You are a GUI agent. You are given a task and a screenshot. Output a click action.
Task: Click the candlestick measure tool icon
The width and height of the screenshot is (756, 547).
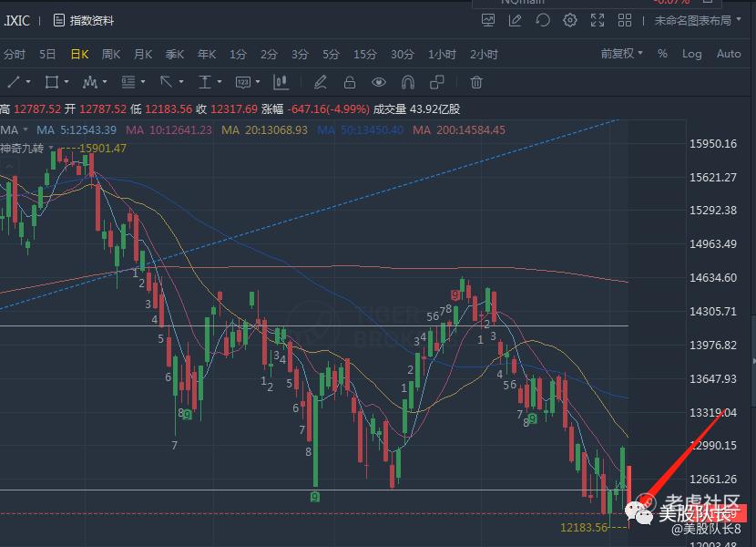(x=281, y=82)
